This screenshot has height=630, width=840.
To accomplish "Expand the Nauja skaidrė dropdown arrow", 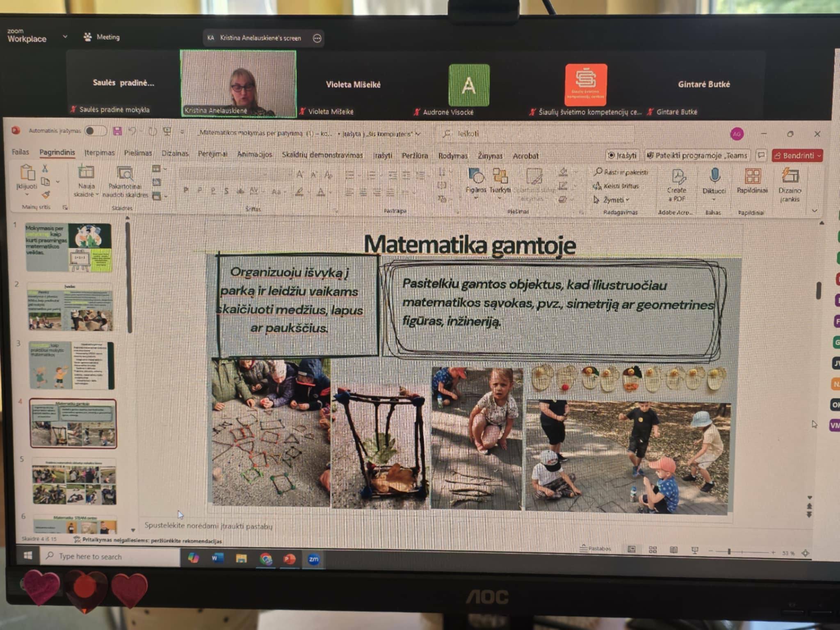I will 97,195.
